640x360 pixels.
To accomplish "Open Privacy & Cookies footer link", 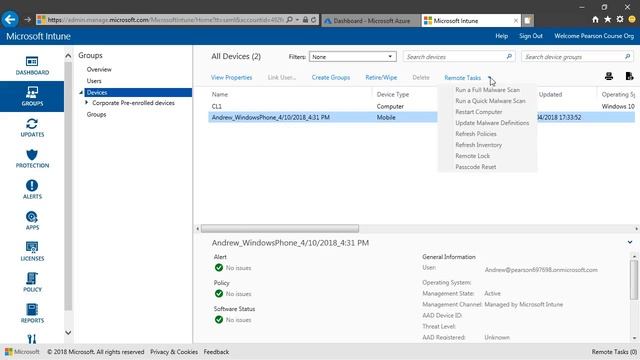I will [x=174, y=352].
